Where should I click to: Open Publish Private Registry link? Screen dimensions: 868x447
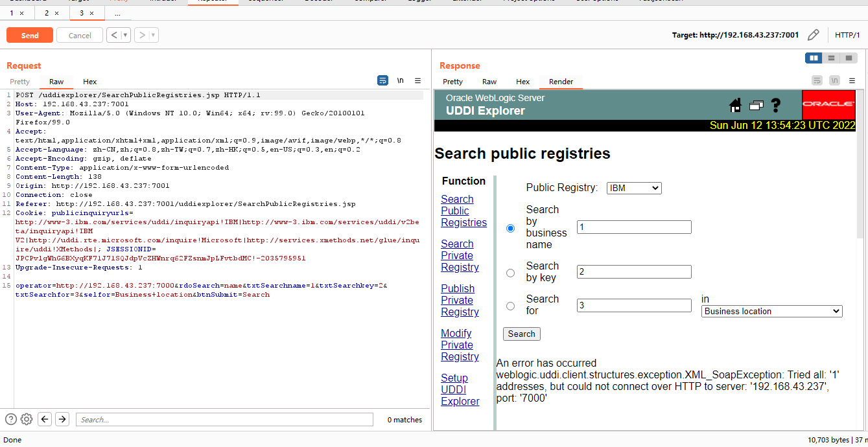point(460,300)
